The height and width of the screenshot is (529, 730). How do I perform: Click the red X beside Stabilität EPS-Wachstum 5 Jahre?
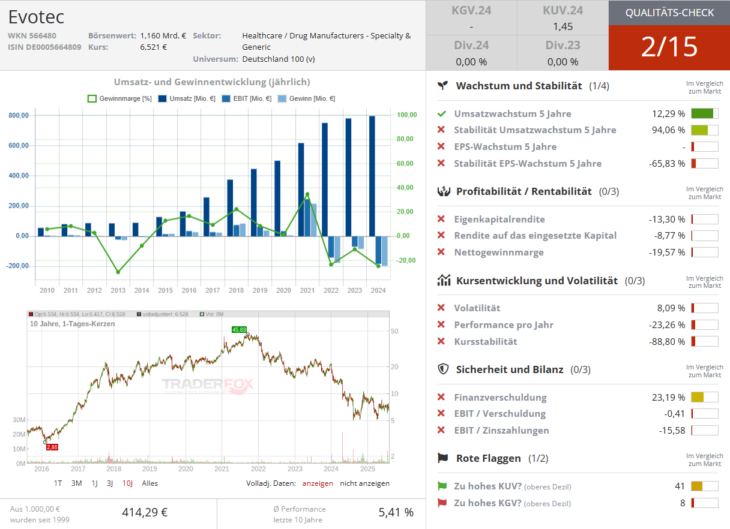[441, 163]
